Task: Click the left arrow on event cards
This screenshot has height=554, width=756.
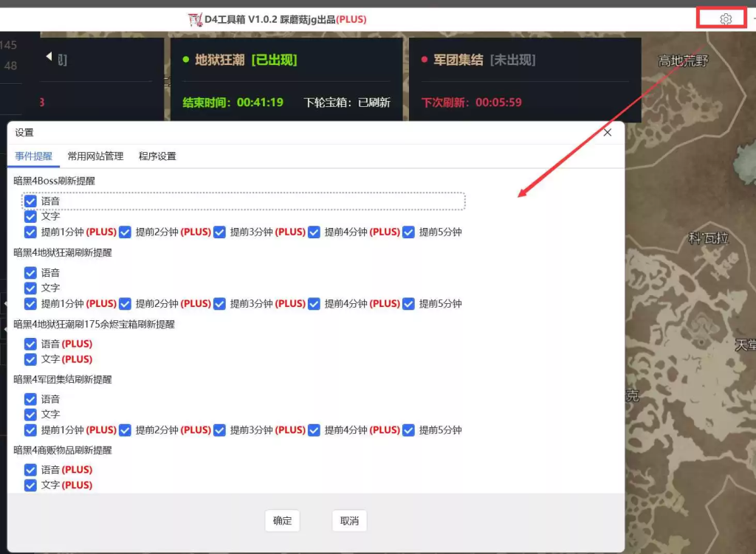Action: click(x=49, y=56)
